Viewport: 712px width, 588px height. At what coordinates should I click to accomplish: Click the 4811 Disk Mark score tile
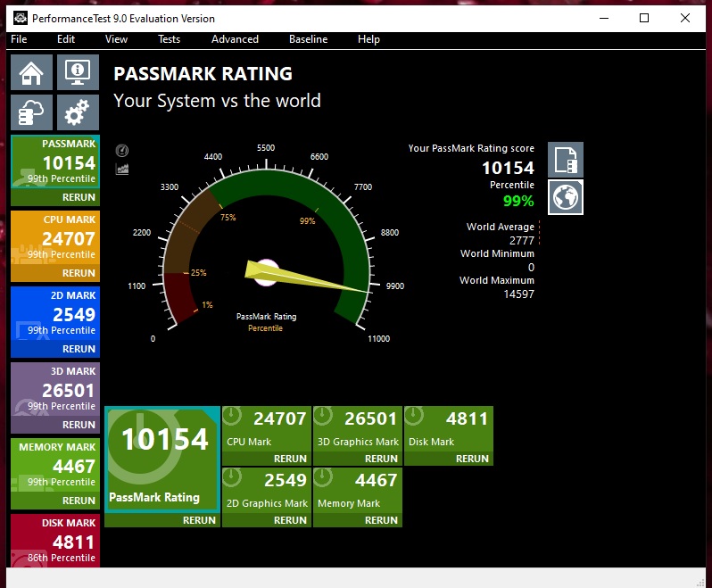[x=449, y=429]
